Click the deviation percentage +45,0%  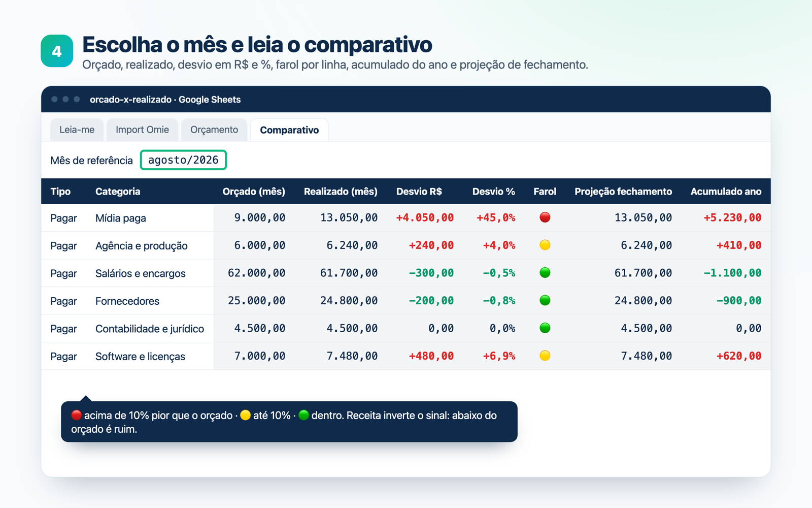tap(496, 218)
